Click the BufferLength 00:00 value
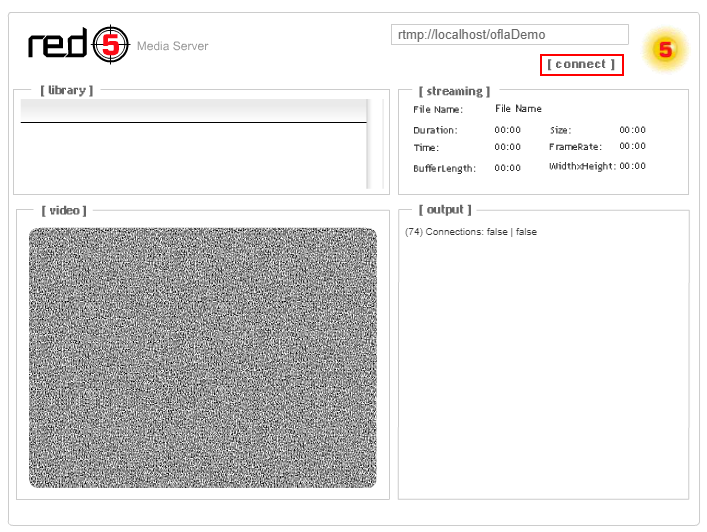 [x=507, y=168]
